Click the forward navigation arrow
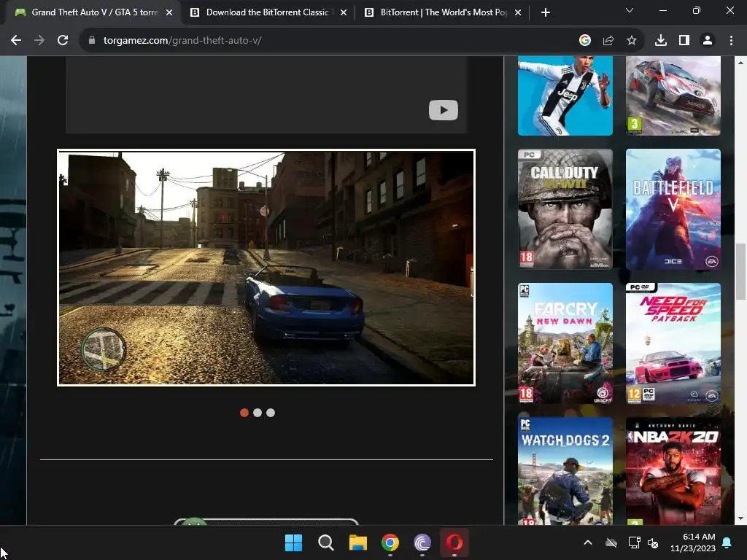Viewport: 747px width, 560px height. pos(39,41)
